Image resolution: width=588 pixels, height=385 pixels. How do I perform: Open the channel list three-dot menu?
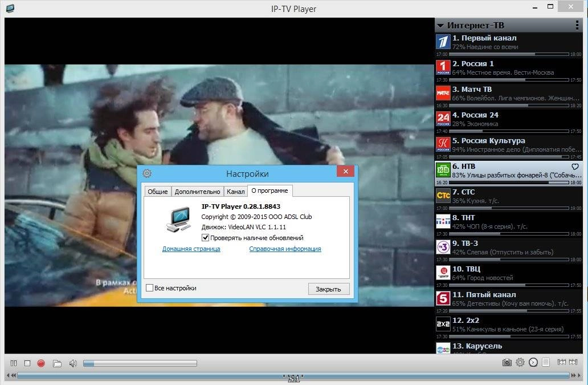(x=577, y=25)
